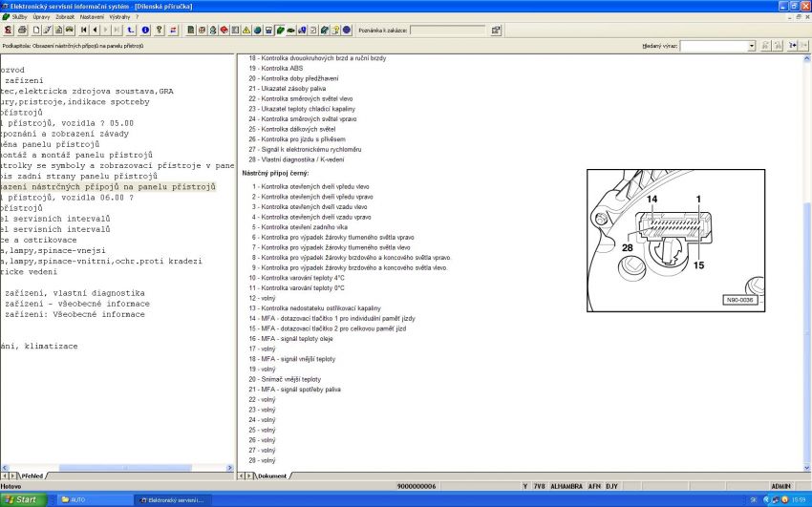The width and height of the screenshot is (812, 507).
Task: Click the question mark help icon
Action: [x=160, y=30]
